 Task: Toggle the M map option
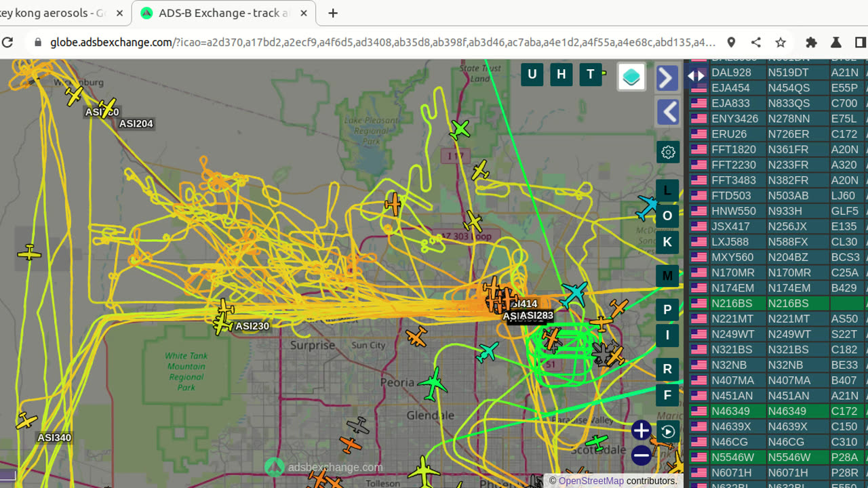pos(667,276)
